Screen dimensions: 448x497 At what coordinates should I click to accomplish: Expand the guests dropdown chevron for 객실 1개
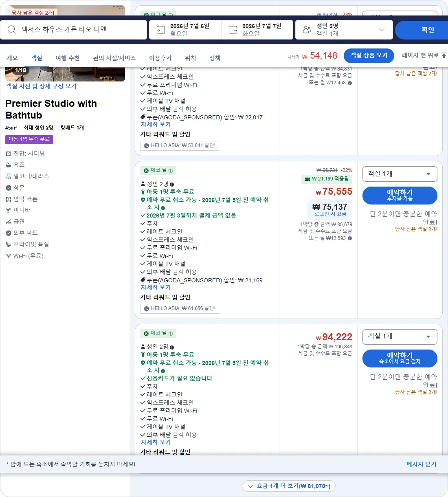pos(382,29)
